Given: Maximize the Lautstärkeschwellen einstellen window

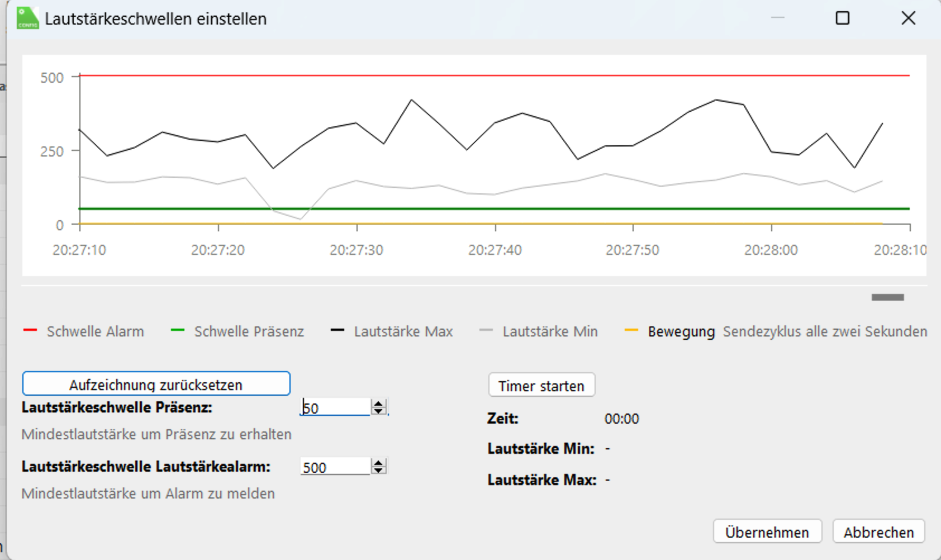Looking at the screenshot, I should (x=842, y=18).
